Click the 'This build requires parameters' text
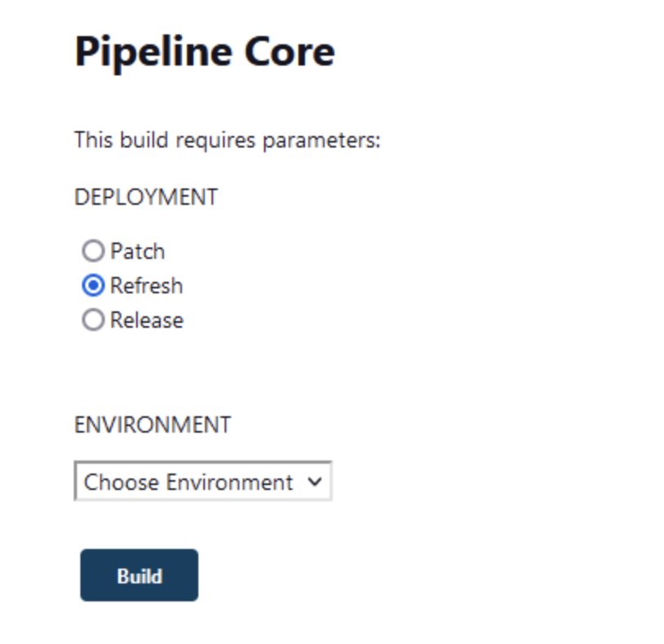This screenshot has width=664, height=644. (x=228, y=140)
